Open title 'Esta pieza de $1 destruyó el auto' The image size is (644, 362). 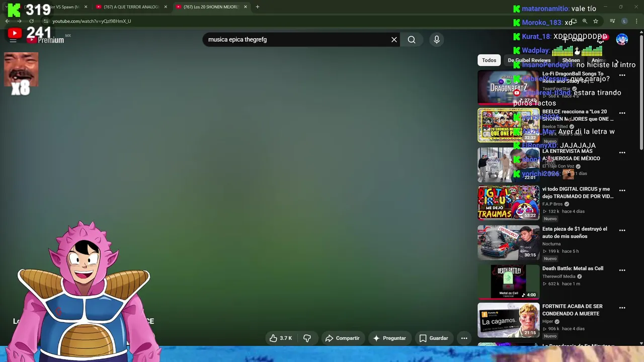point(575,232)
